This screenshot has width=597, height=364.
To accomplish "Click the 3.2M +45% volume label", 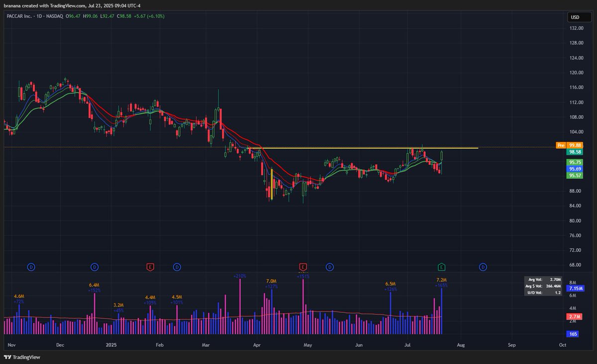I will 118,307.
